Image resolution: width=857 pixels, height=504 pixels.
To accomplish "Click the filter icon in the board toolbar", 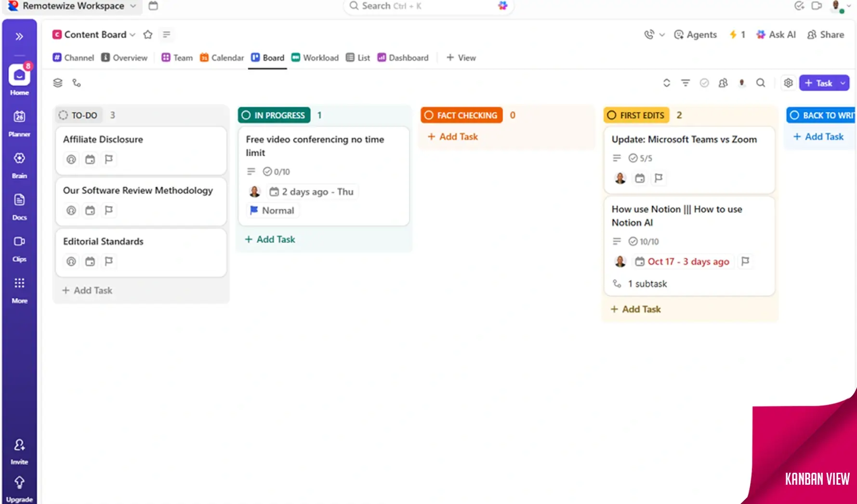I will pos(685,83).
